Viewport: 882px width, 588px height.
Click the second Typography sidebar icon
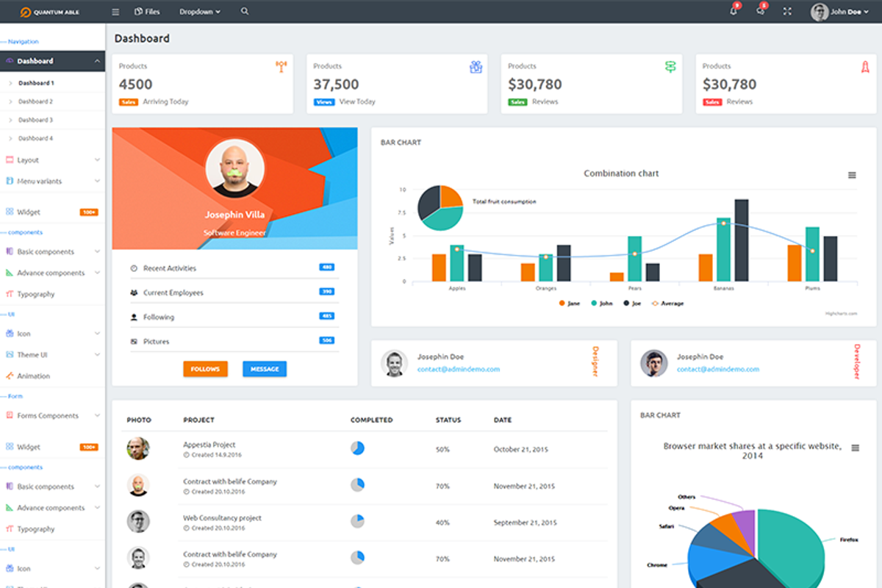click(10, 528)
